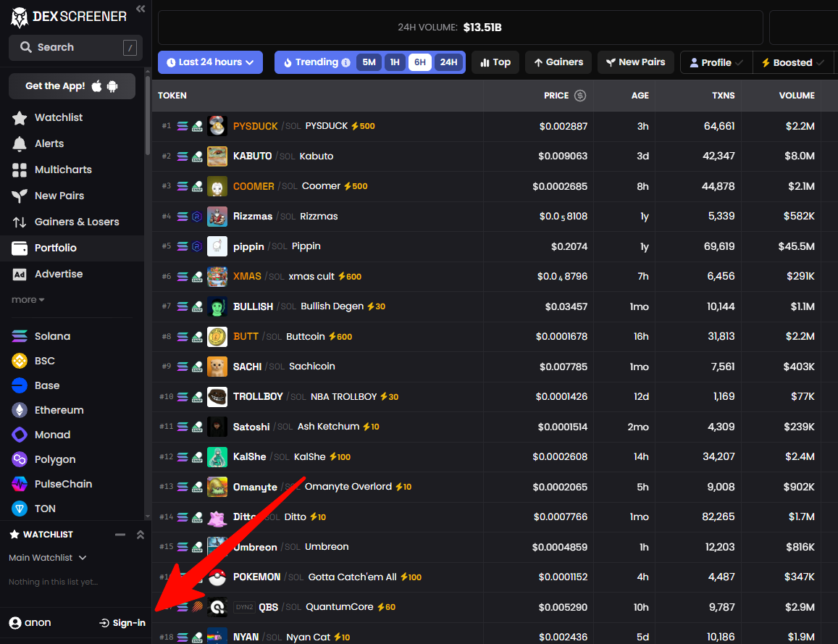
Task: Toggle price currency dollar icon in header
Action: pos(580,96)
